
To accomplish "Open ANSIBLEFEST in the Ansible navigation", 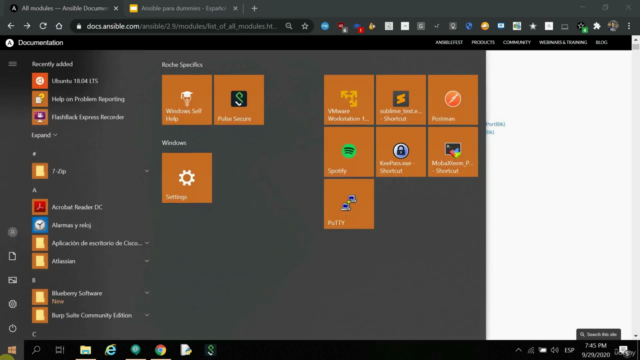I will (x=449, y=42).
